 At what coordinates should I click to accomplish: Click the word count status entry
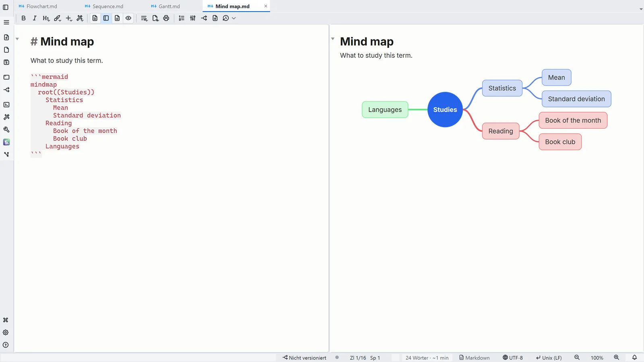point(427,358)
